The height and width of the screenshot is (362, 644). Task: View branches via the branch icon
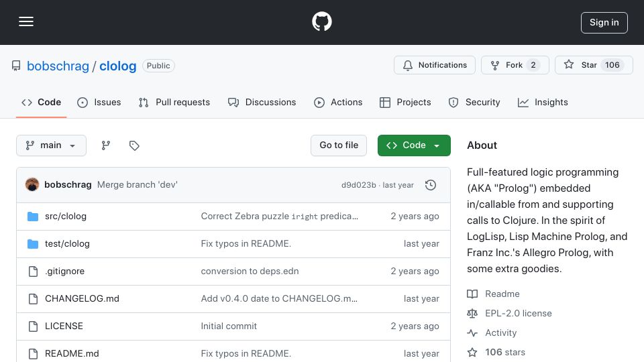[106, 145]
